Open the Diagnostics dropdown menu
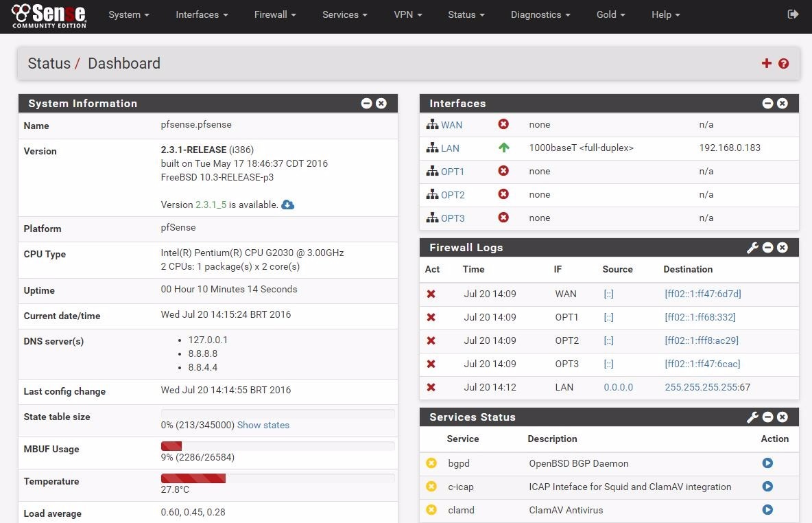Image resolution: width=812 pixels, height=523 pixels. tap(540, 14)
